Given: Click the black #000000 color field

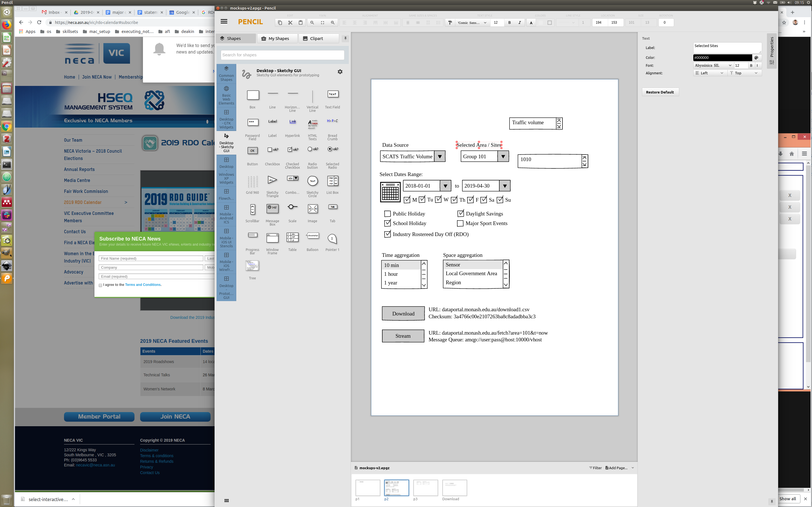Looking at the screenshot, I should pos(722,58).
